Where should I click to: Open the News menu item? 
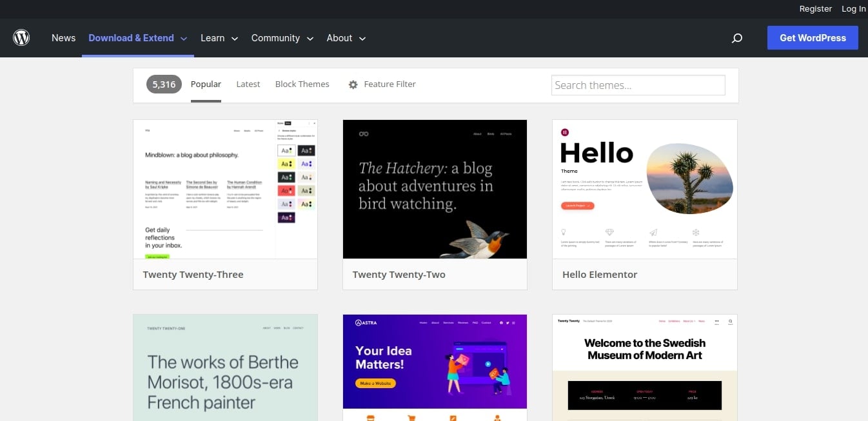64,38
